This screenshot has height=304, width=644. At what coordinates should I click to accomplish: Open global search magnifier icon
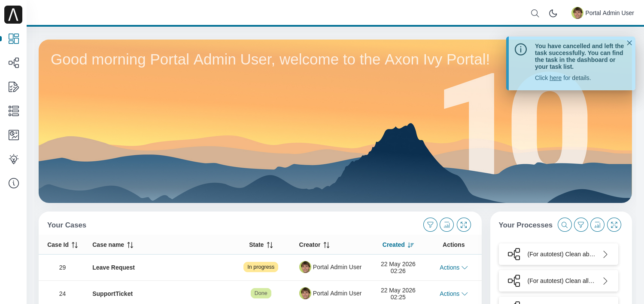535,13
